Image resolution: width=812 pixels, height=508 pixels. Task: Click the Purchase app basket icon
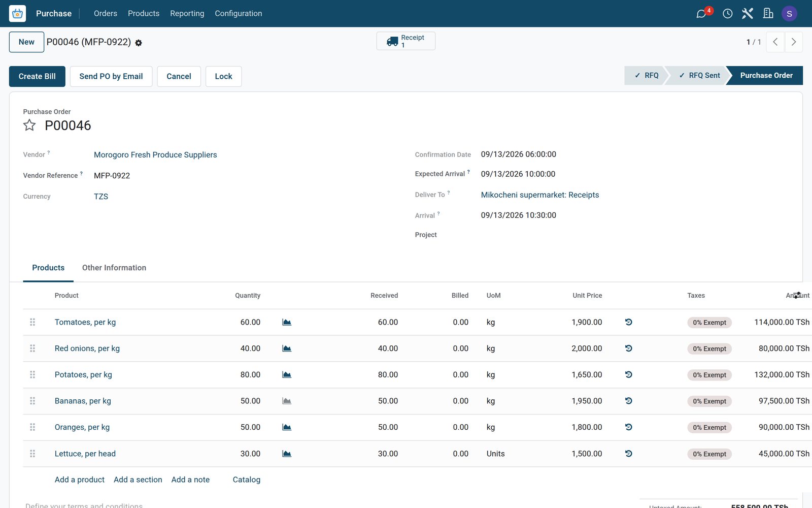pyautogui.click(x=17, y=14)
